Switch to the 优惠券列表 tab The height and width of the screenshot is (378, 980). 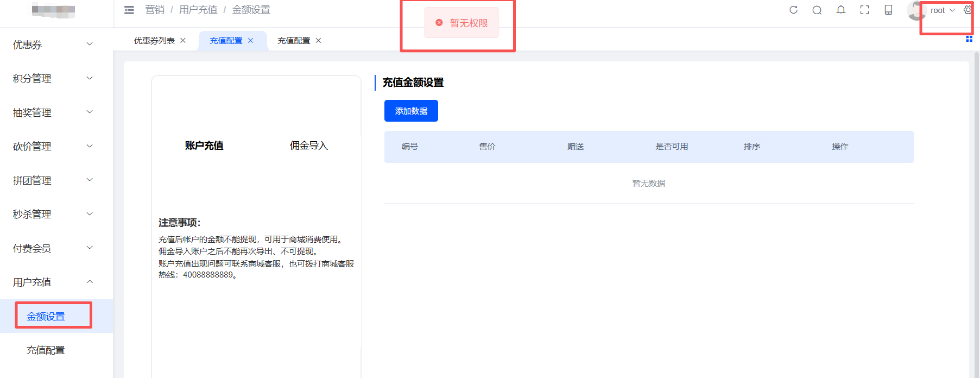(x=154, y=41)
